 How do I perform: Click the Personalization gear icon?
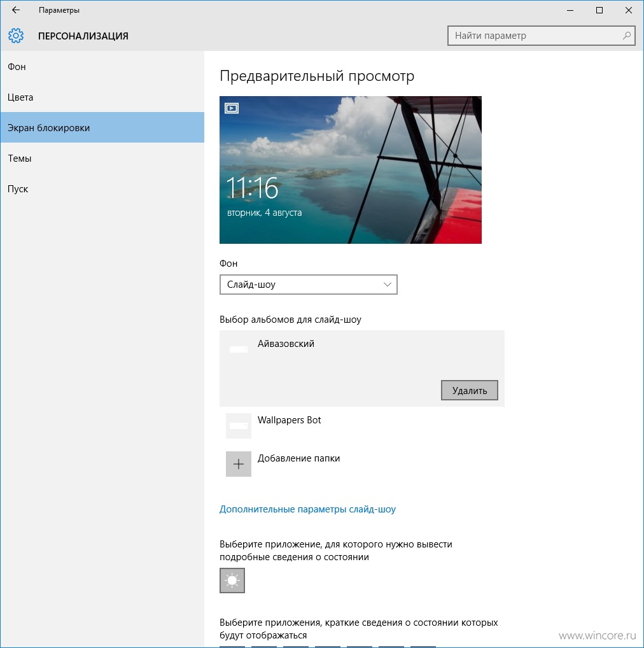coord(16,36)
